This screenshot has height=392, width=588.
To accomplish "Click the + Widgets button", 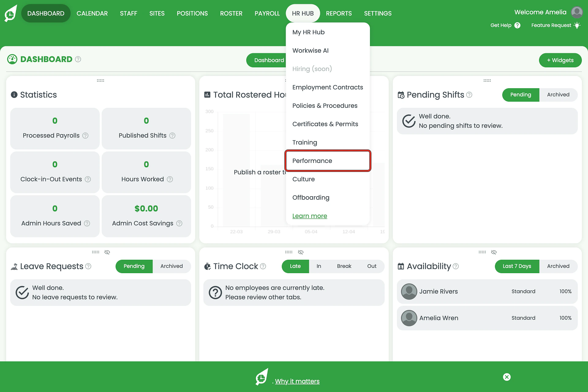I will tap(560, 60).
